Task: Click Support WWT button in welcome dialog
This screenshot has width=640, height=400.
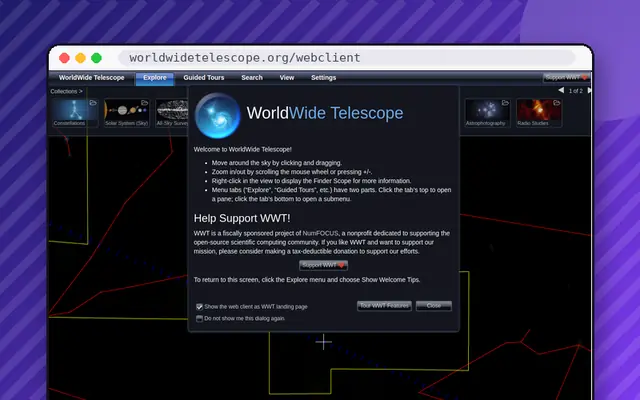Action: click(323, 265)
